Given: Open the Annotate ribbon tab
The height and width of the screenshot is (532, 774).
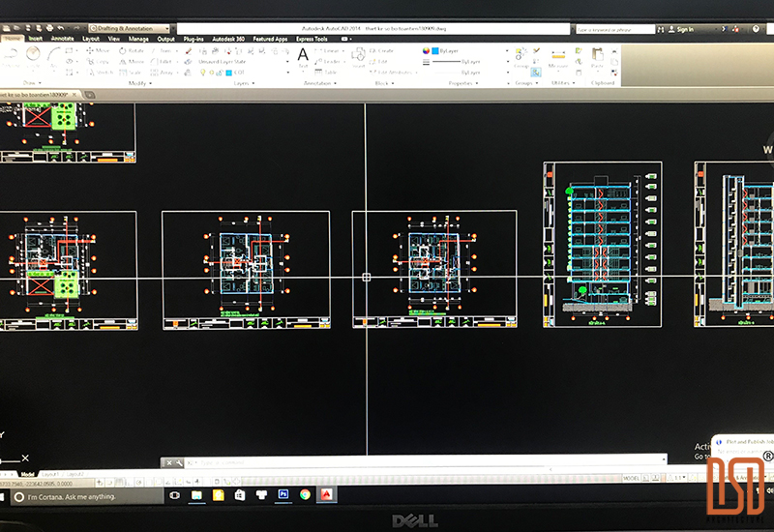Looking at the screenshot, I should 62,39.
